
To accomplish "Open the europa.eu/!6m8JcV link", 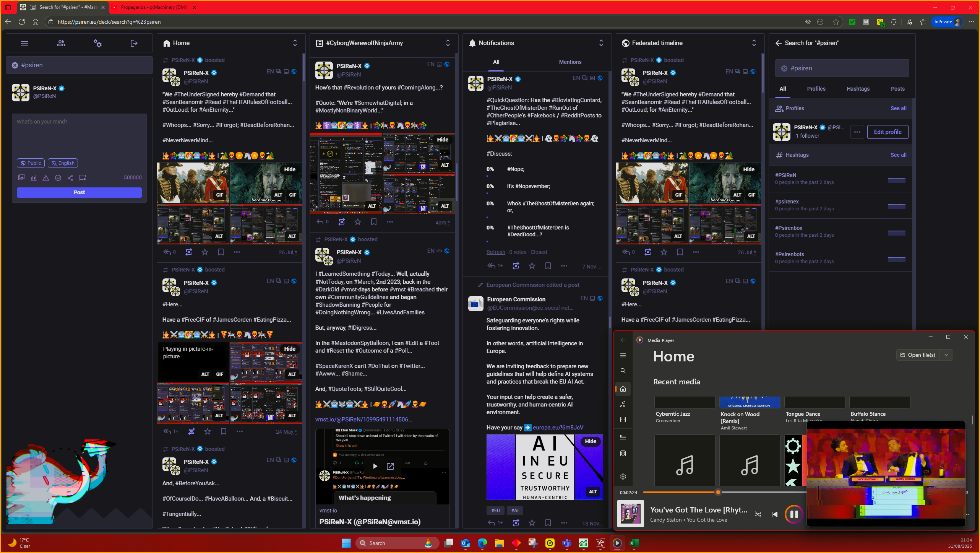I will 558,428.
